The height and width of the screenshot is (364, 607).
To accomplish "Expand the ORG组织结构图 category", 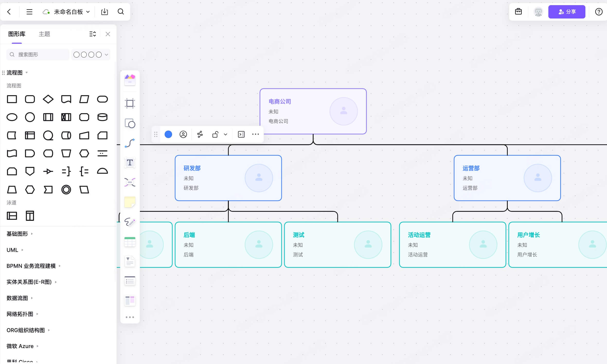I will [26, 330].
